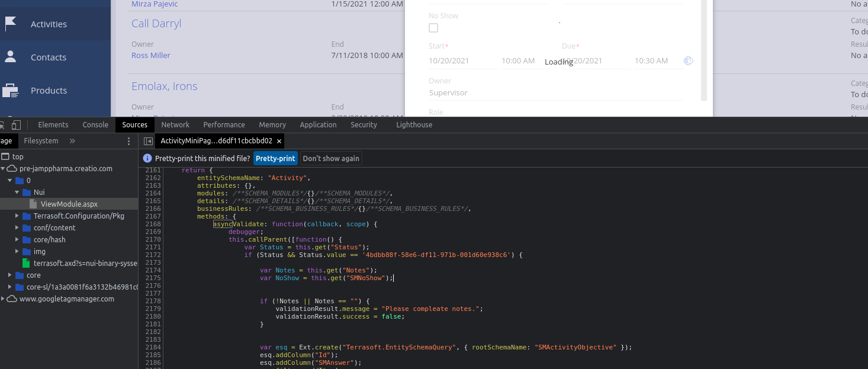
Task: Open the Products section icon
Action: point(10,90)
